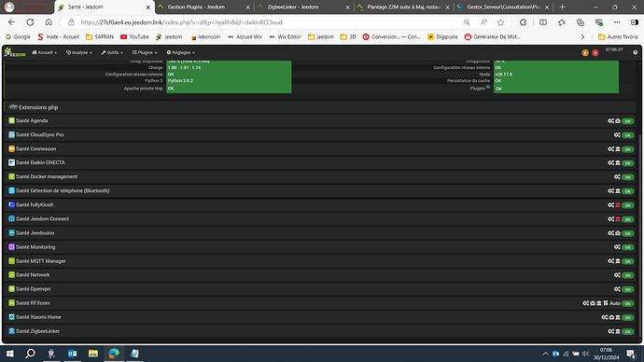
Task: Click the daemon icon on Santé Connexoon row
Action: pyautogui.click(x=618, y=149)
